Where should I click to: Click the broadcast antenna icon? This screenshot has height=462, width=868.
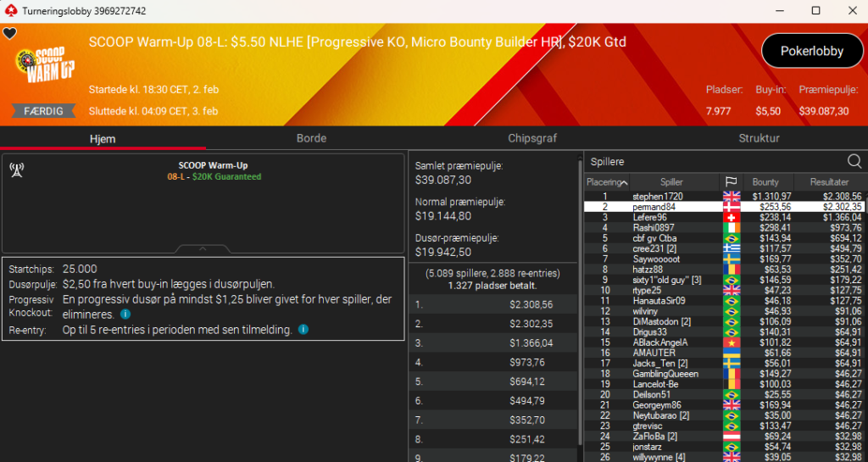16,169
